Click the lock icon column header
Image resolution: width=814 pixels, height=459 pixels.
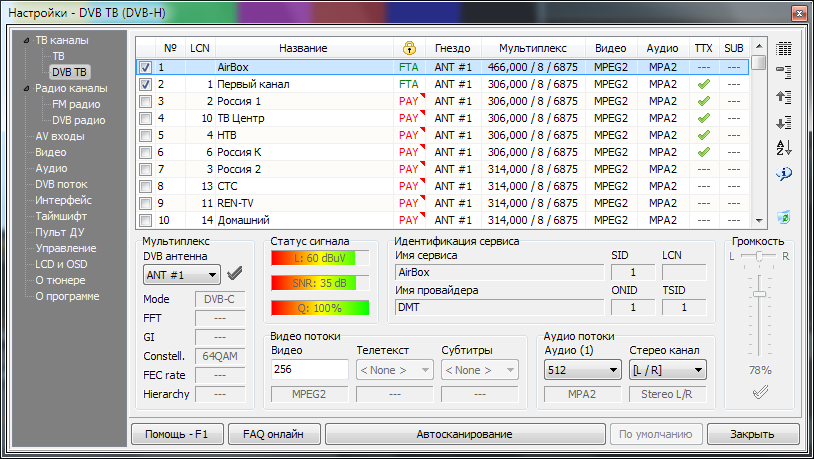[x=408, y=48]
